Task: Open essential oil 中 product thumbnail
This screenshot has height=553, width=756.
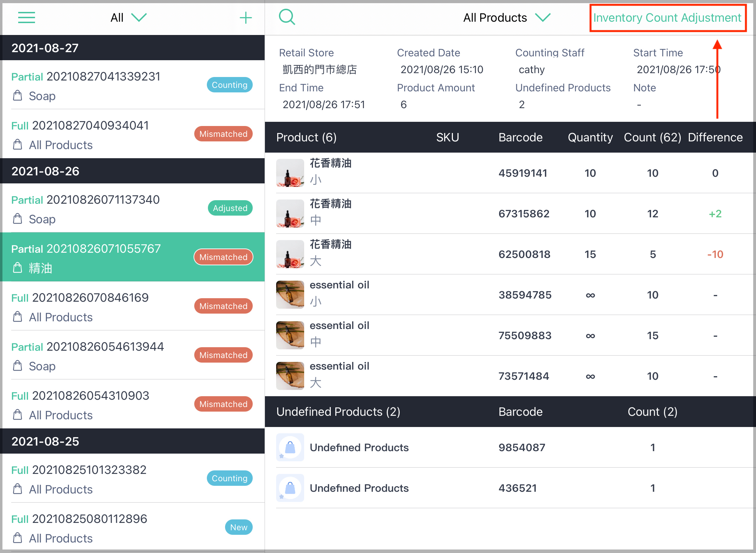Action: pos(290,335)
